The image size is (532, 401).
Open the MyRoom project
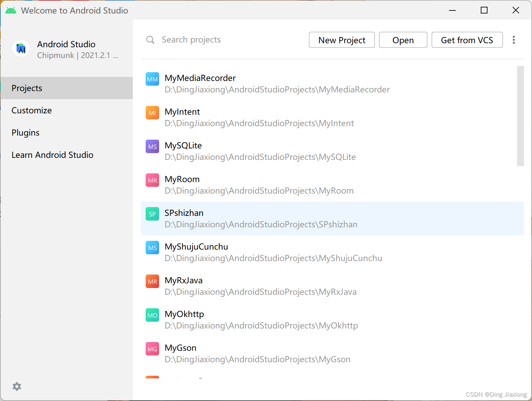pos(332,185)
